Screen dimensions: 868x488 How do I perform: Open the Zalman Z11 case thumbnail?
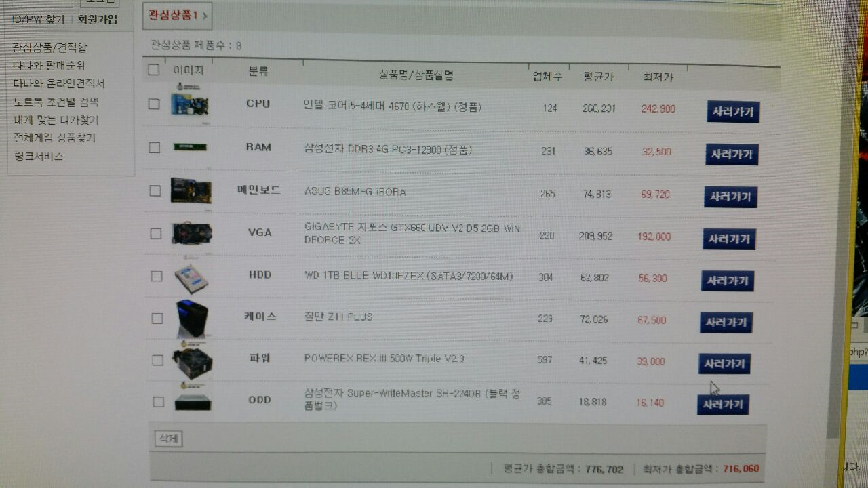(x=191, y=319)
